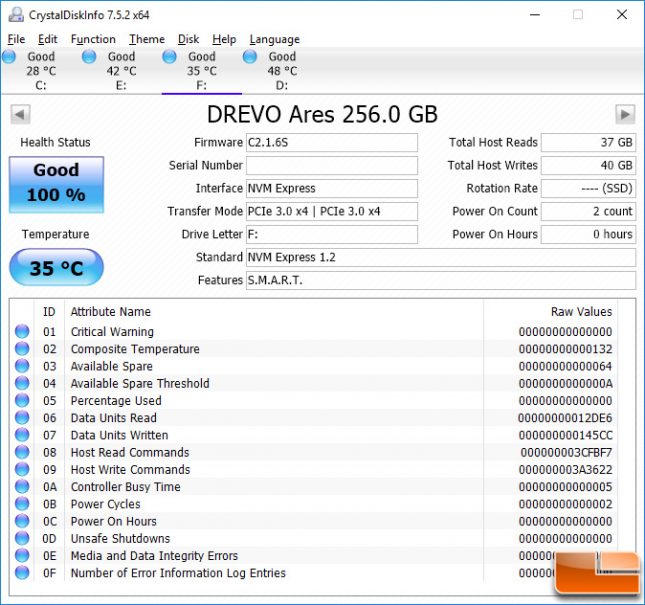Open the Edit menu
Viewport: 645px width, 605px height.
[x=48, y=39]
